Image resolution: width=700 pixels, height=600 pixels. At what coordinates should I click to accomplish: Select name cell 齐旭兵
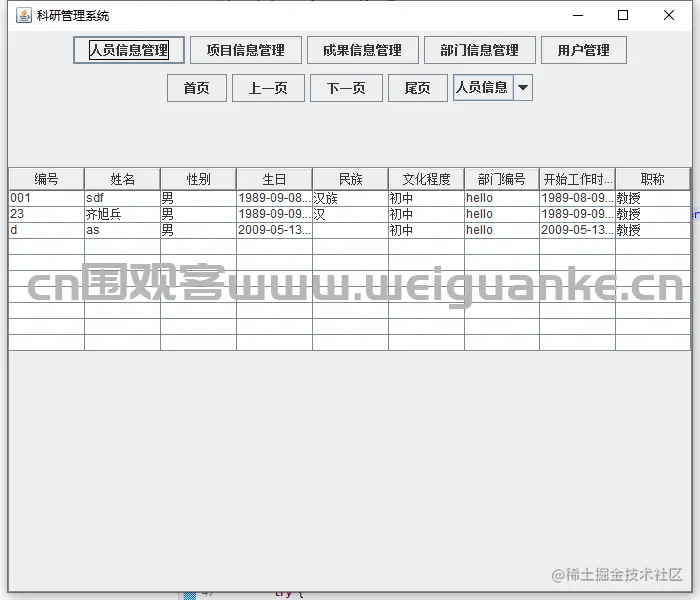[x=122, y=214]
